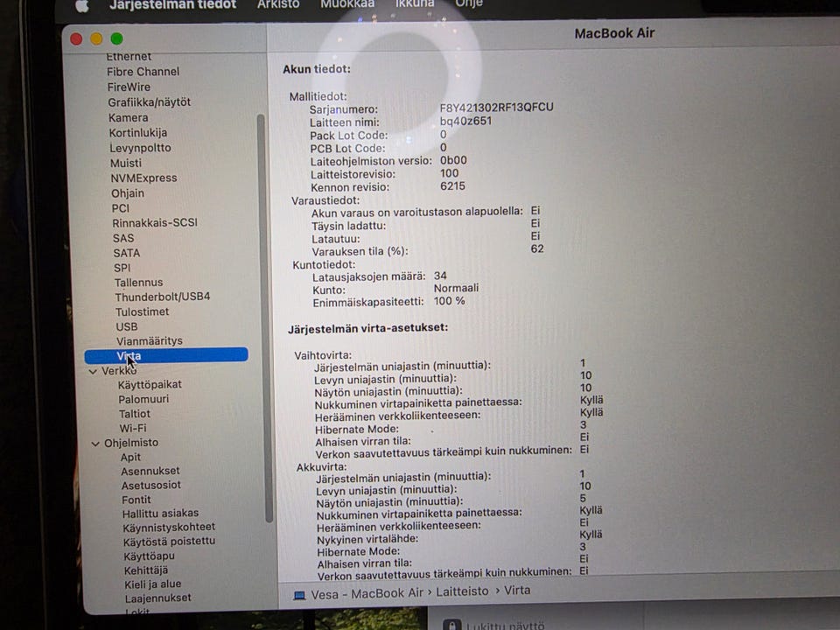840x630 pixels.
Task: Select Käytöstä poistettu under Ohjelmisto
Action: tap(169, 542)
